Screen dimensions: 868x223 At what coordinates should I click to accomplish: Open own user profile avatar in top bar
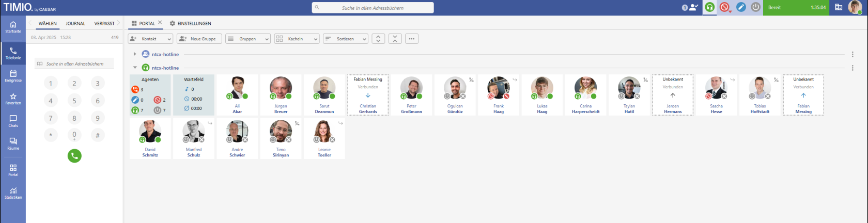click(855, 7)
